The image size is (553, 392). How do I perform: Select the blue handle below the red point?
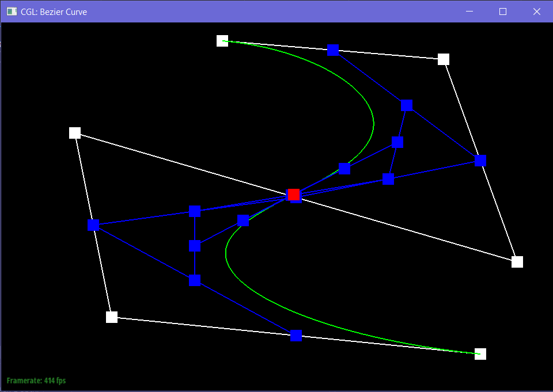[x=243, y=220]
